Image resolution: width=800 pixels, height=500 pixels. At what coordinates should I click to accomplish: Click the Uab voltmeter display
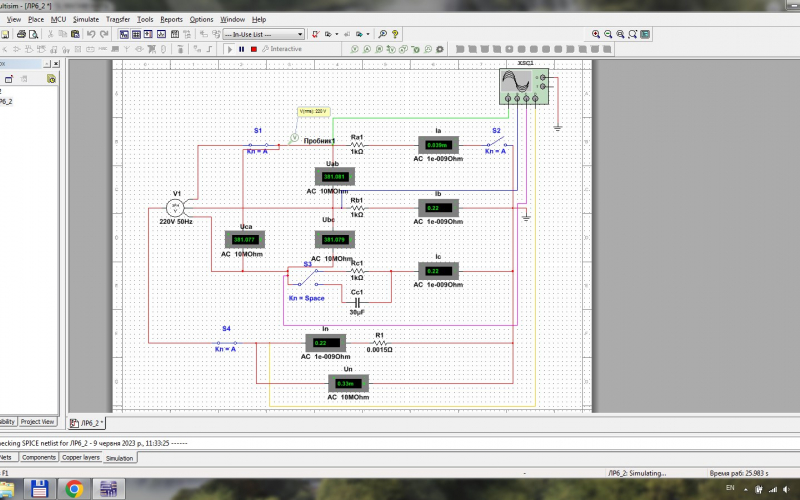point(335,177)
